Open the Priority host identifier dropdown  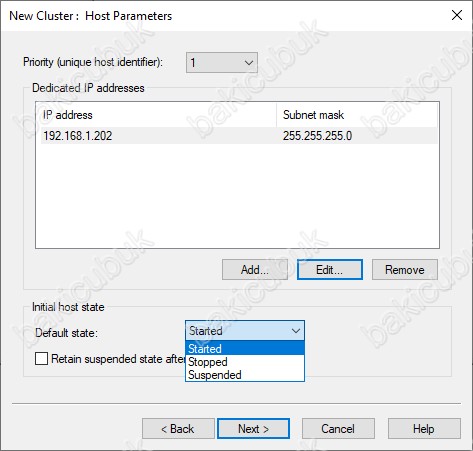point(222,62)
